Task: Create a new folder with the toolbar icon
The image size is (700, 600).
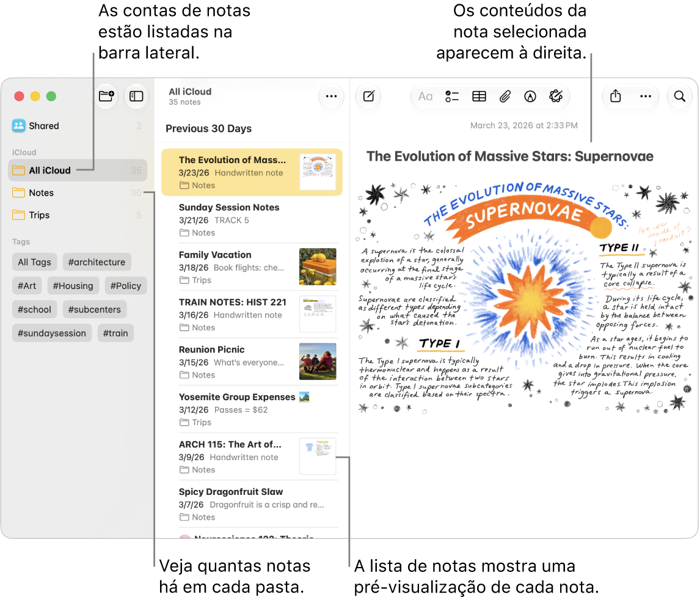Action: (106, 96)
